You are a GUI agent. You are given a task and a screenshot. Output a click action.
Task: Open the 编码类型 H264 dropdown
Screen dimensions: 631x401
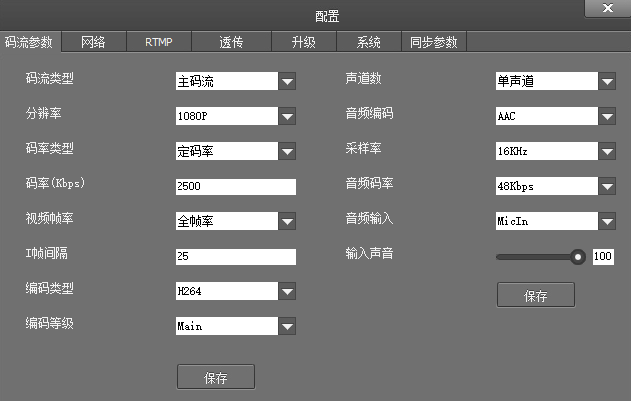click(x=287, y=291)
